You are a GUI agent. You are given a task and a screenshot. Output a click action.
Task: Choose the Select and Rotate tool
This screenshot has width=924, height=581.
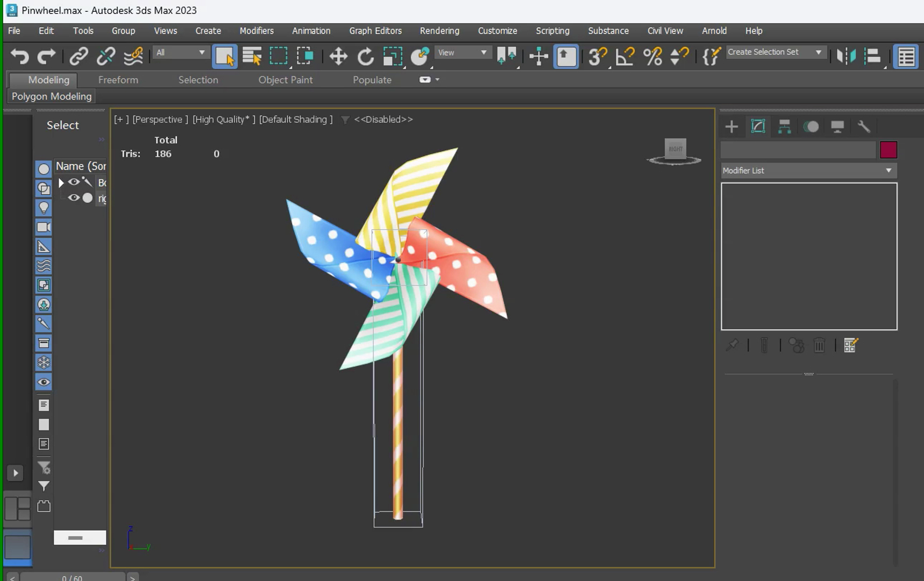pos(366,56)
